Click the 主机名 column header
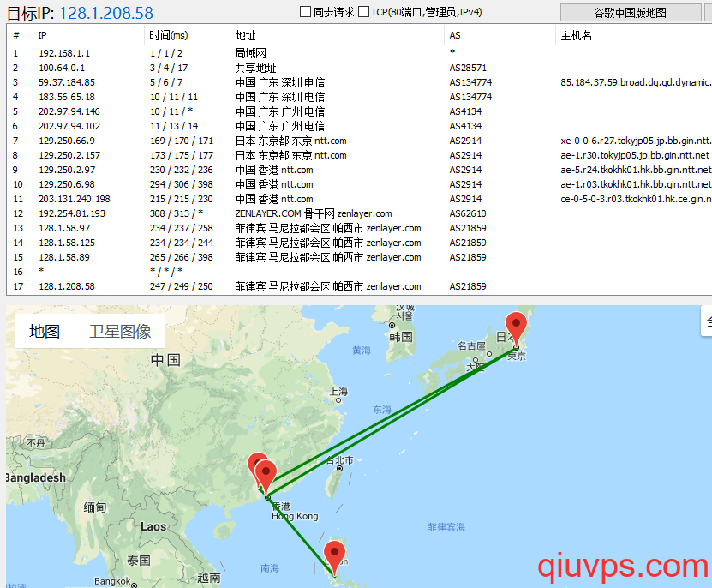This screenshot has height=588, width=712. (577, 35)
